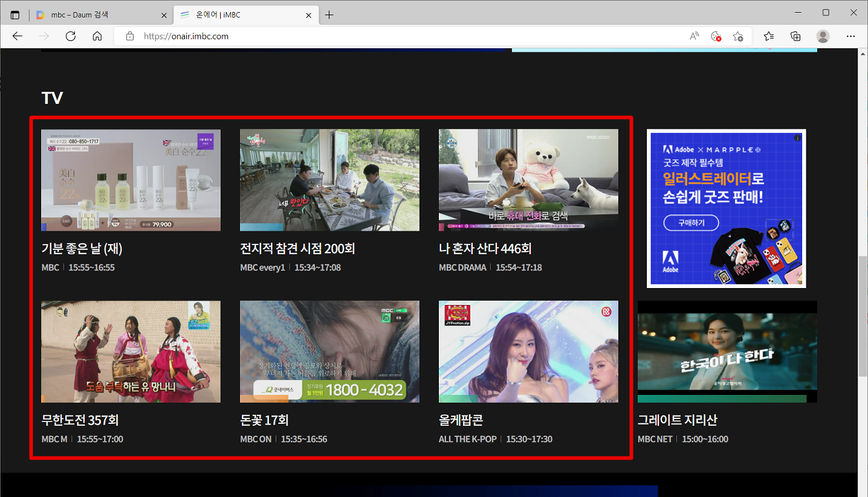
Task: Click 그레이트 지리산 title link
Action: (678, 420)
